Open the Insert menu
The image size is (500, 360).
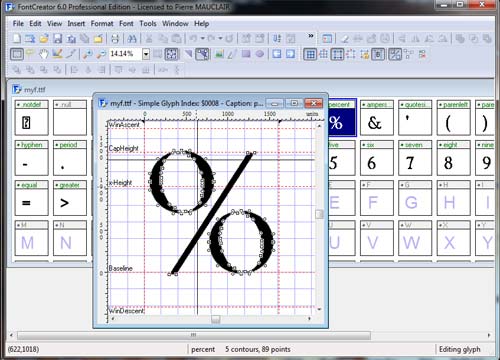coord(76,24)
